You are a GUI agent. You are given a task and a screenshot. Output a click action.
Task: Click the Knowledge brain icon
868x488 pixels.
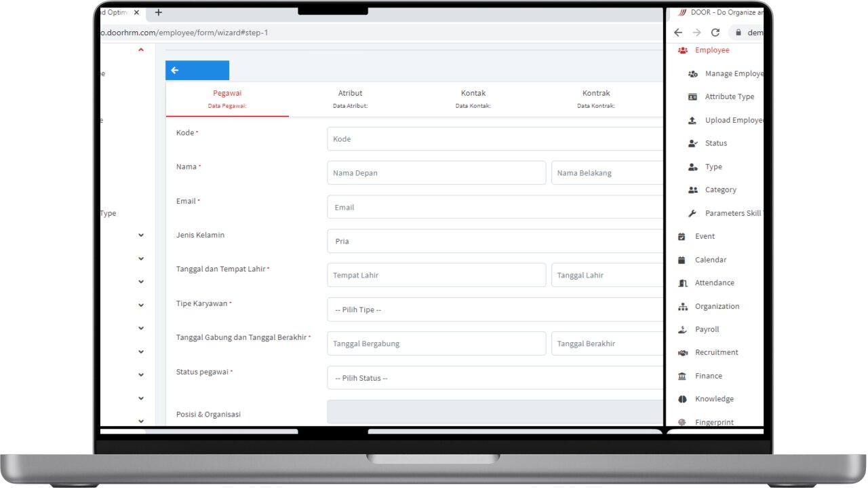point(683,399)
